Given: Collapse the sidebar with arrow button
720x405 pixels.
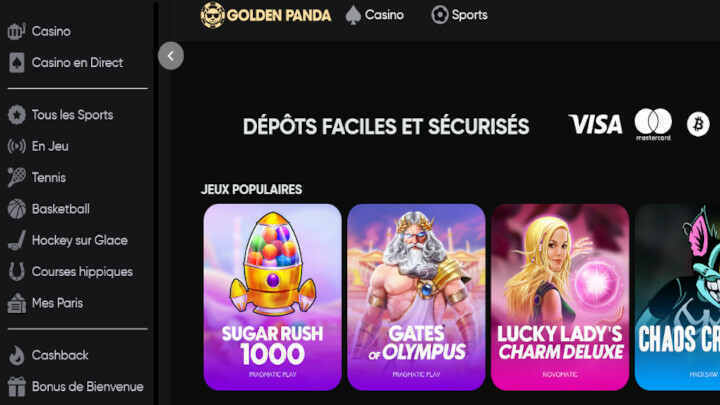Looking at the screenshot, I should [x=171, y=56].
